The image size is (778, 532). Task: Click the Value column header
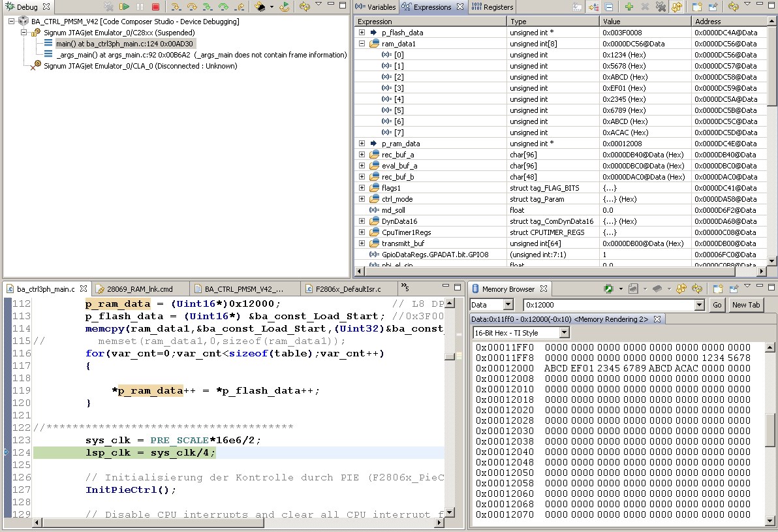(645, 22)
